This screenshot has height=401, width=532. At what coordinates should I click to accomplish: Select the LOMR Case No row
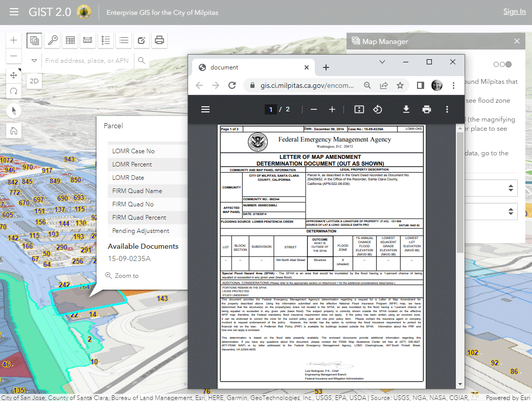coord(148,151)
